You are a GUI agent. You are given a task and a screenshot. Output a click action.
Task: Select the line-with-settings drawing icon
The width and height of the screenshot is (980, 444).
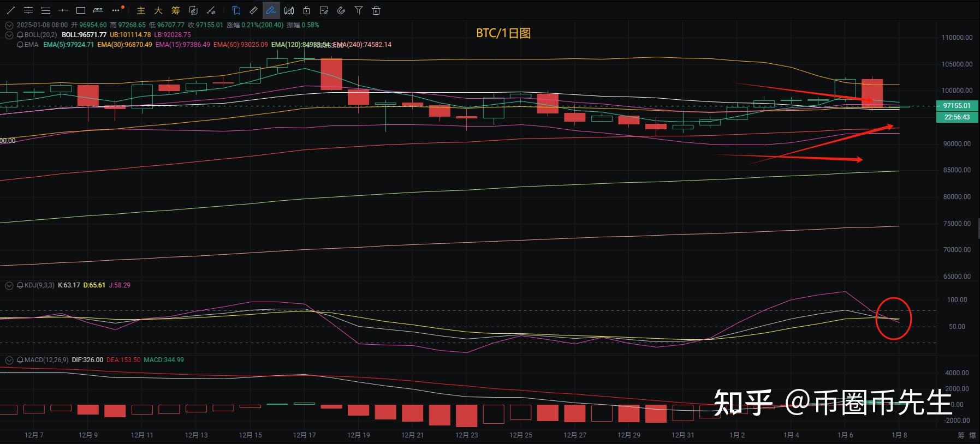(x=211, y=10)
